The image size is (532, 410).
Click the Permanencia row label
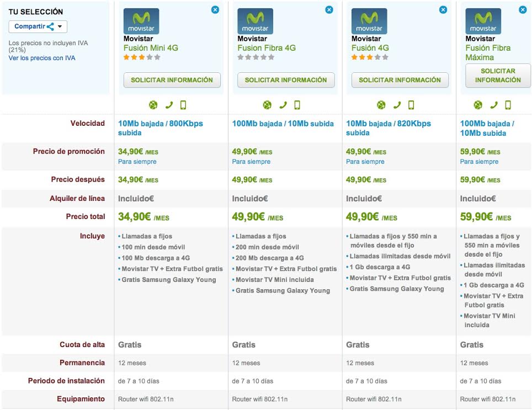tap(82, 363)
